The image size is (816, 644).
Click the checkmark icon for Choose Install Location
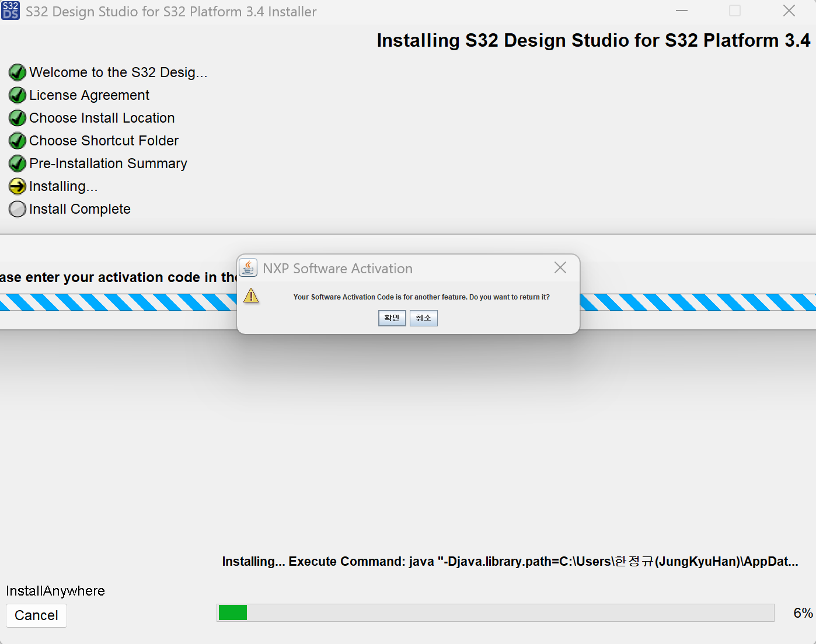[18, 118]
